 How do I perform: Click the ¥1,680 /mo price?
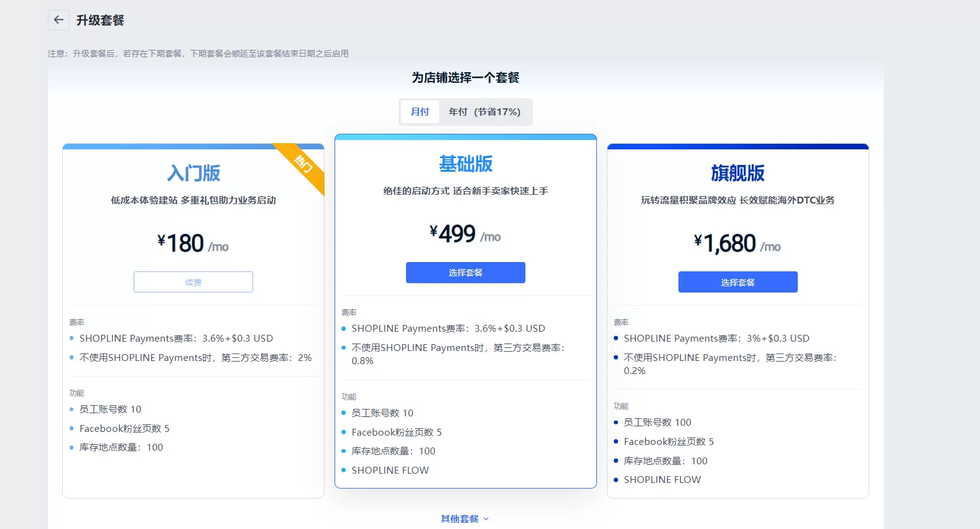point(737,243)
